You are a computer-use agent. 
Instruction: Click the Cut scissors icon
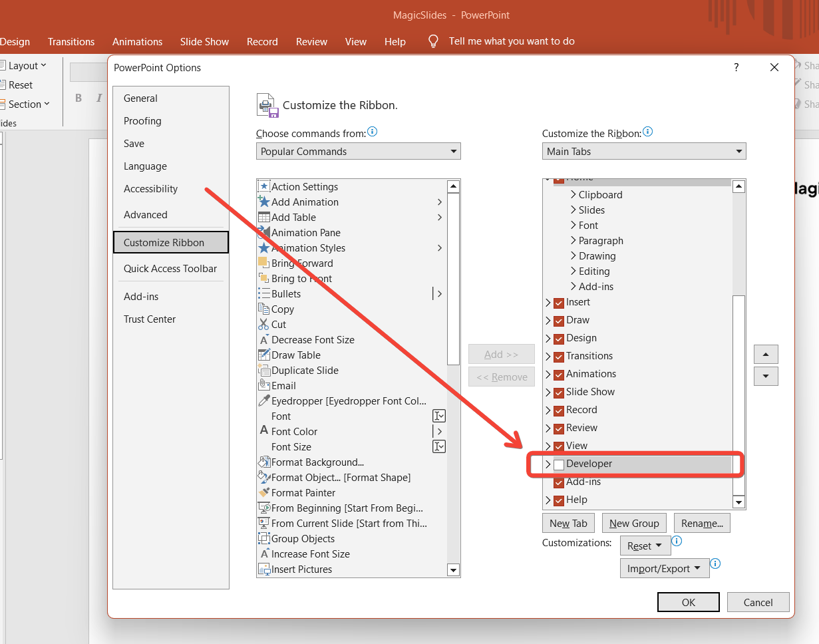[x=264, y=325]
